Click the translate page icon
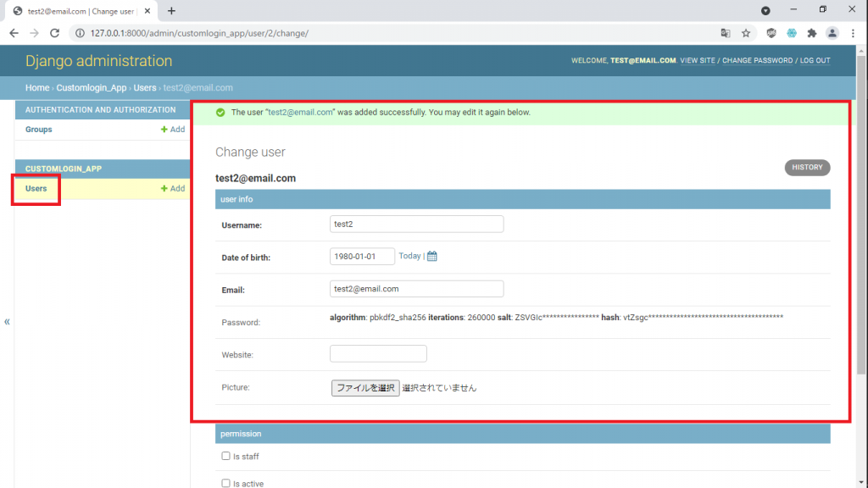 (x=726, y=33)
